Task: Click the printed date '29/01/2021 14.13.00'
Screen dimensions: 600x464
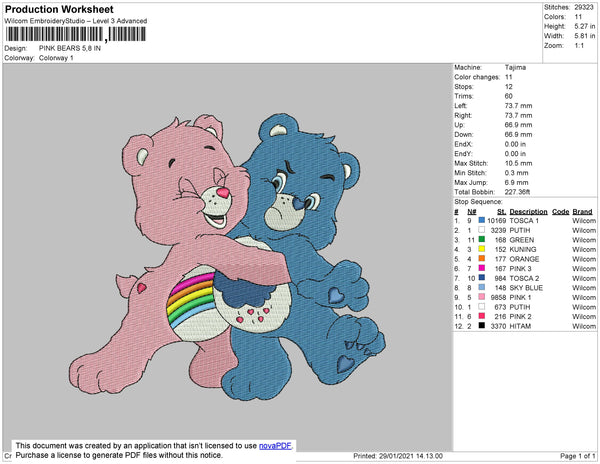Action: pos(411,456)
